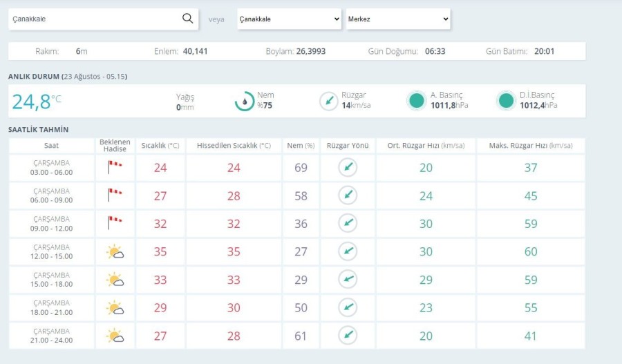Click the search magnifier icon
Image resolution: width=622 pixels, height=364 pixels.
187,19
